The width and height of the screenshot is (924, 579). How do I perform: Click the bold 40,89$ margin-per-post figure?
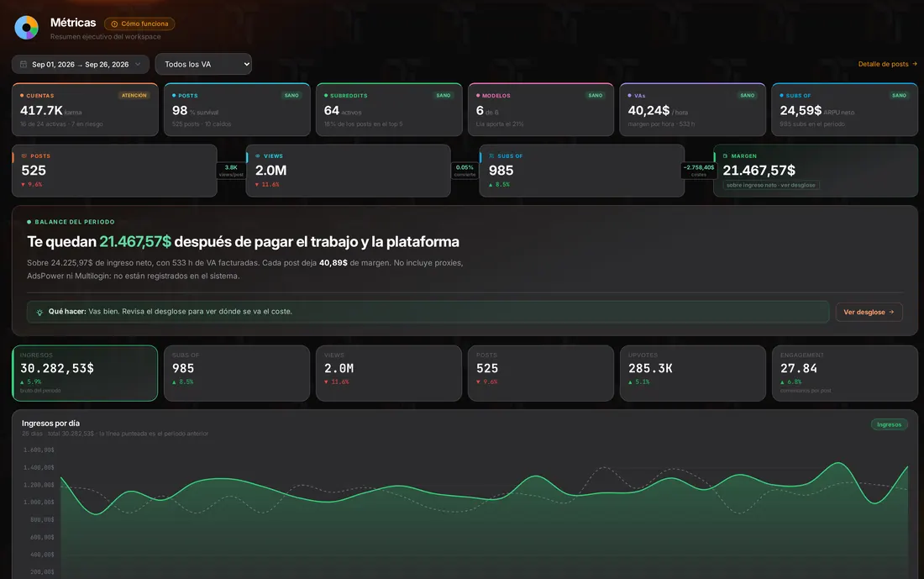pyautogui.click(x=333, y=263)
